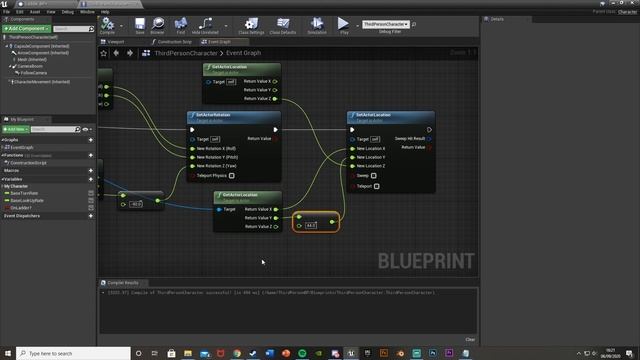
Task: Select ConstructionScript in My Blueprint
Action: tap(28, 163)
